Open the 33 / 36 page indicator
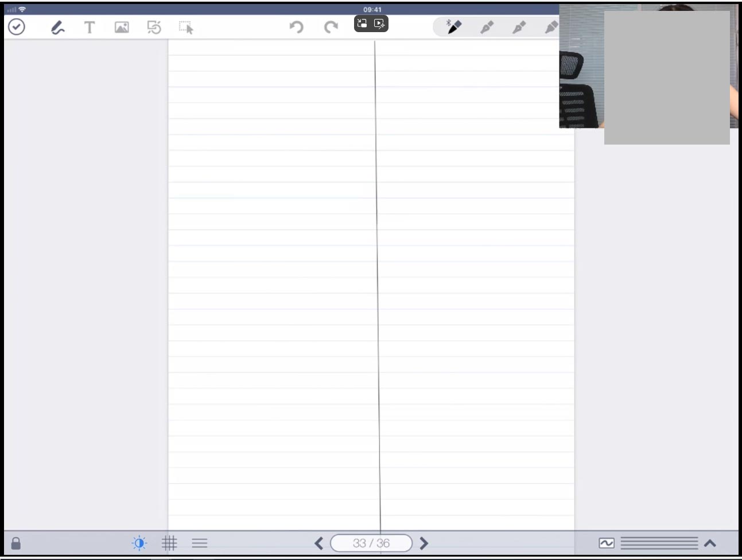742x560 pixels. coord(371,543)
